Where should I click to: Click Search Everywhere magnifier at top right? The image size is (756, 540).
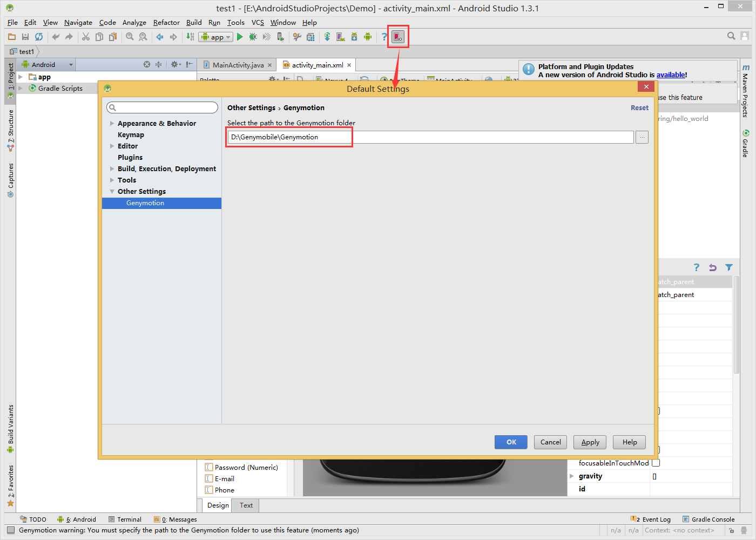[731, 36]
